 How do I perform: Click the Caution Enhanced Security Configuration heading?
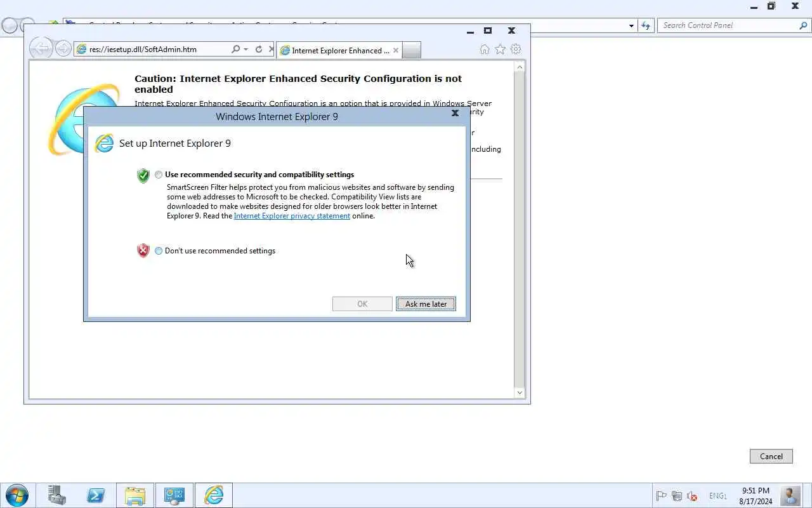tap(298, 84)
